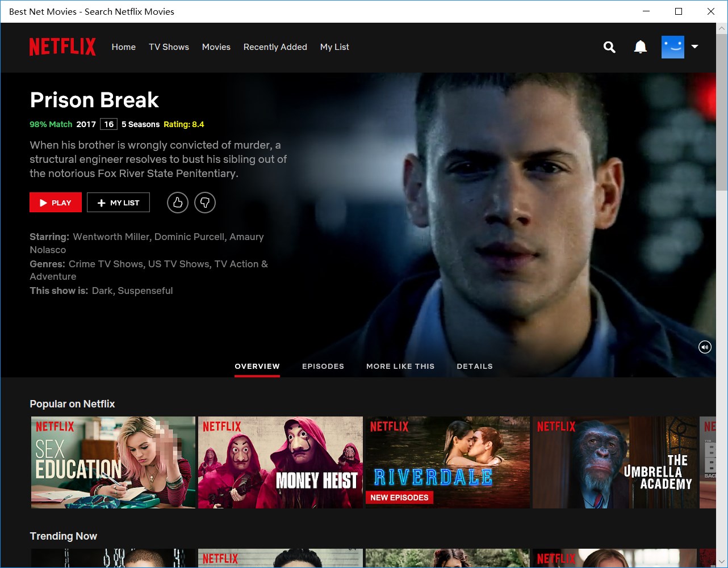Click the Popular on Netflix heading
Image resolution: width=728 pixels, height=568 pixels.
pos(72,404)
